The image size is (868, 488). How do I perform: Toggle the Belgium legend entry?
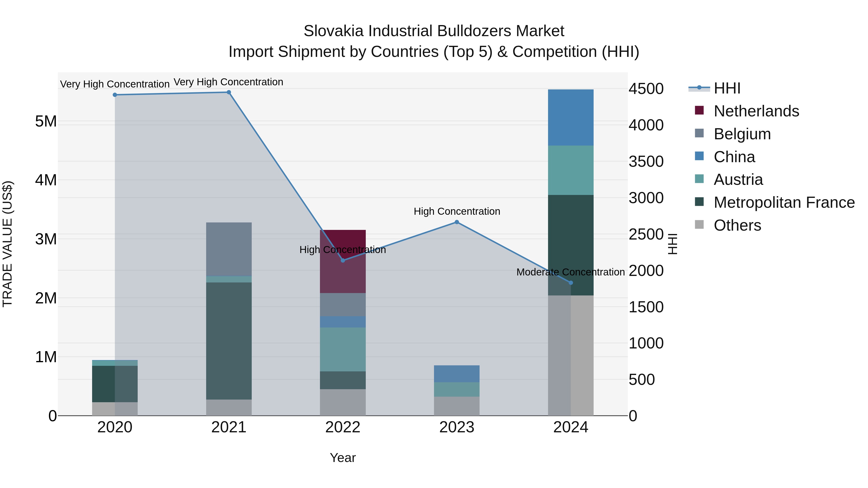click(x=733, y=134)
